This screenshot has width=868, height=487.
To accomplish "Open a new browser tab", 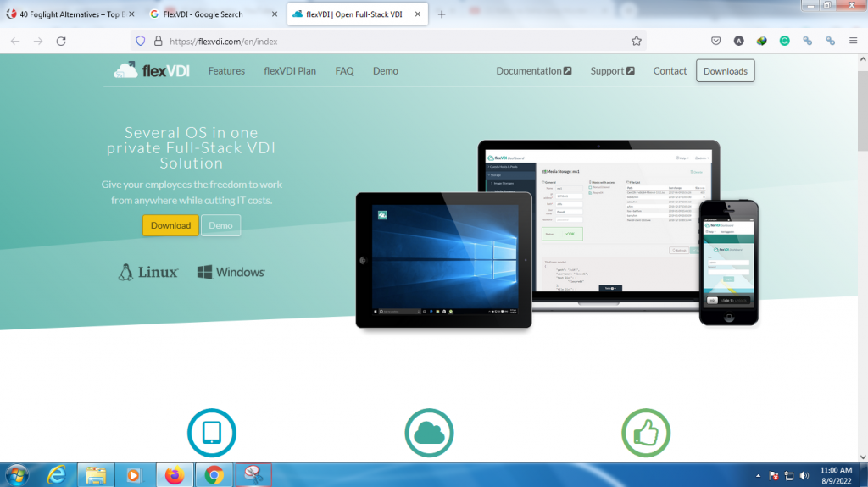I will pyautogui.click(x=441, y=14).
